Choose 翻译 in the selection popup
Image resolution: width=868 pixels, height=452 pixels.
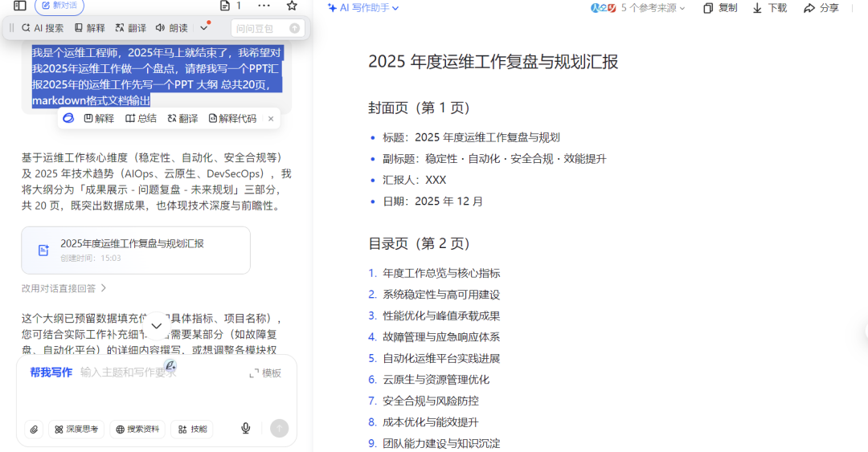182,118
